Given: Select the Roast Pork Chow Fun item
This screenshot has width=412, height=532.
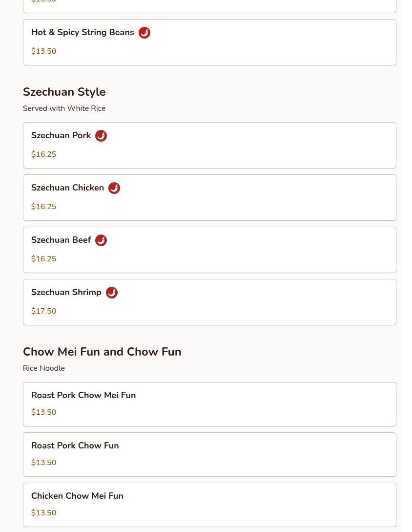Looking at the screenshot, I should point(209,454).
